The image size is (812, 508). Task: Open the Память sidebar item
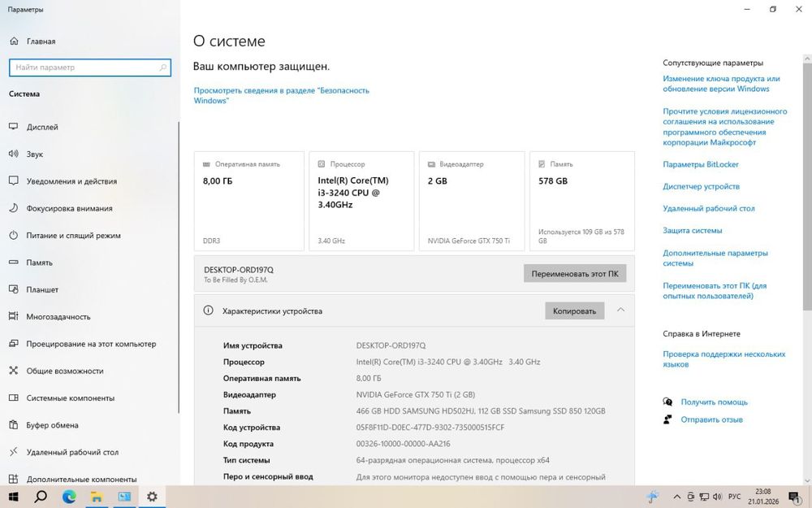39,263
